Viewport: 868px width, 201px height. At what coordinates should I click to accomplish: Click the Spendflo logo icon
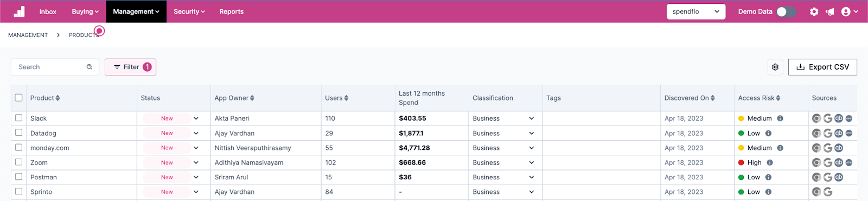(20, 11)
